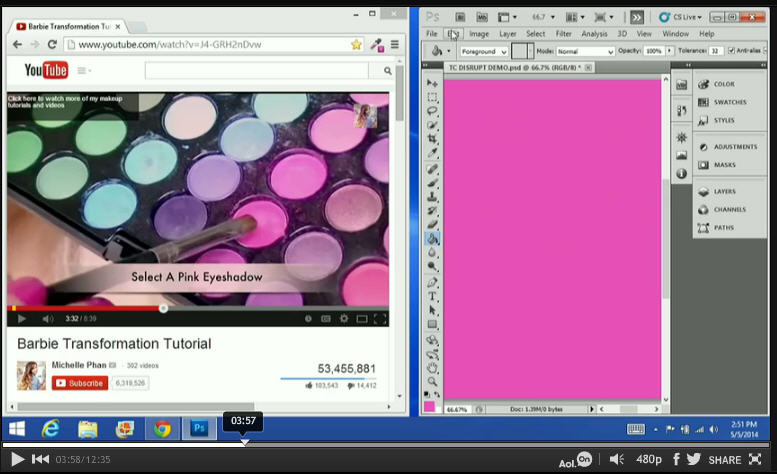The height and width of the screenshot is (474, 777).
Task: Toggle YouTube fullscreen mode
Action: point(380,318)
